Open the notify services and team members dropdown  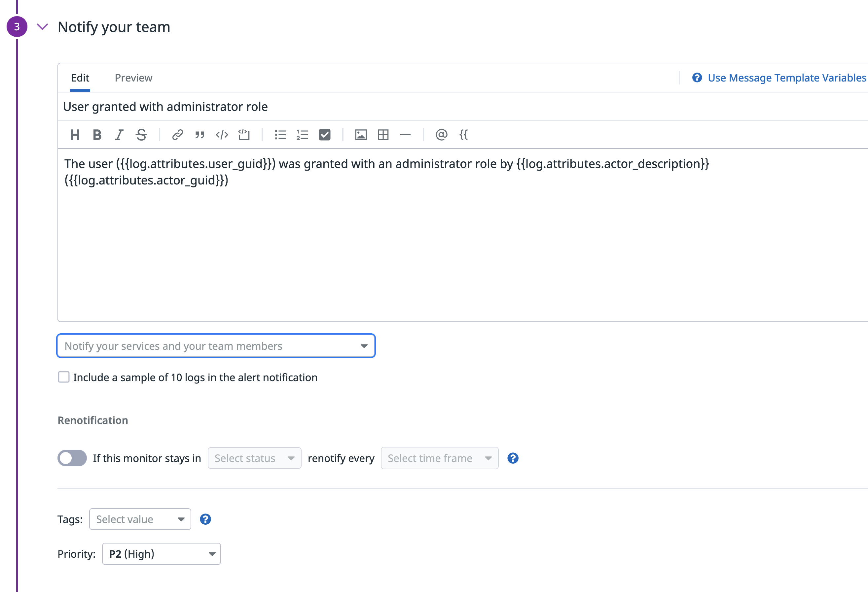(215, 345)
